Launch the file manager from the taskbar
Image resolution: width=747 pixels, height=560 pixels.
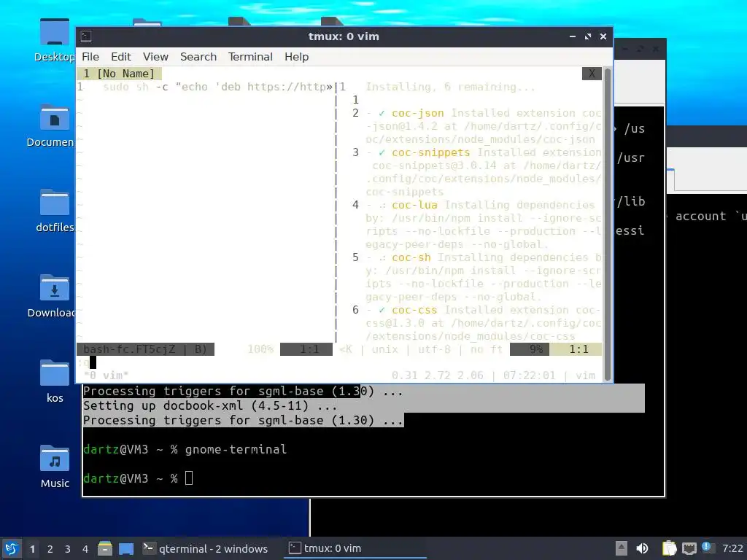[x=105, y=548]
